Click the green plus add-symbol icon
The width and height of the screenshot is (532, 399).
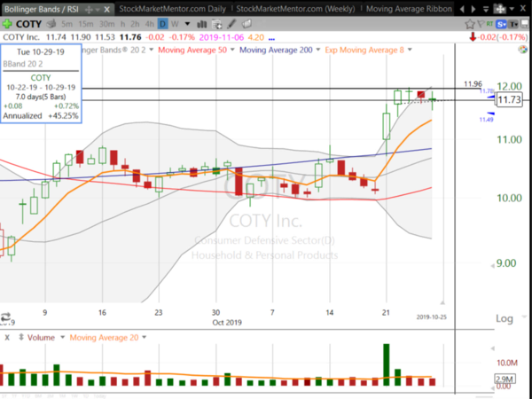pyautogui.click(x=7, y=24)
